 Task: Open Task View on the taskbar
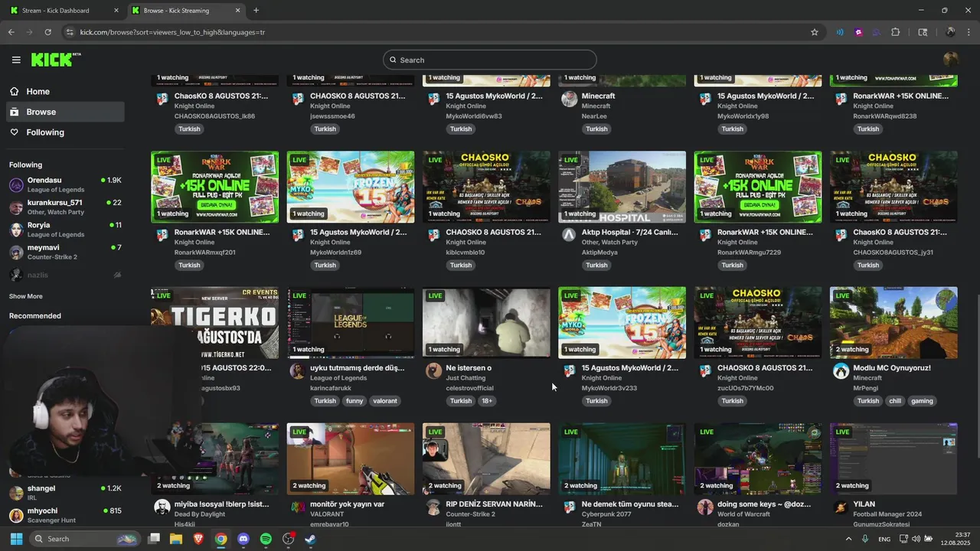pos(154,539)
